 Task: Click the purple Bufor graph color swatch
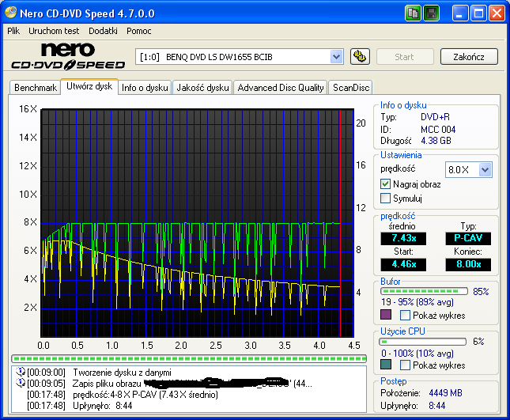click(385, 315)
